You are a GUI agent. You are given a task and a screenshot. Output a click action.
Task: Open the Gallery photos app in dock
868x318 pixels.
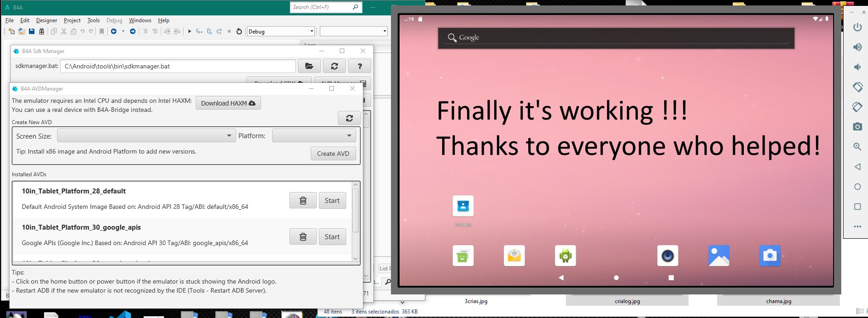coord(719,256)
